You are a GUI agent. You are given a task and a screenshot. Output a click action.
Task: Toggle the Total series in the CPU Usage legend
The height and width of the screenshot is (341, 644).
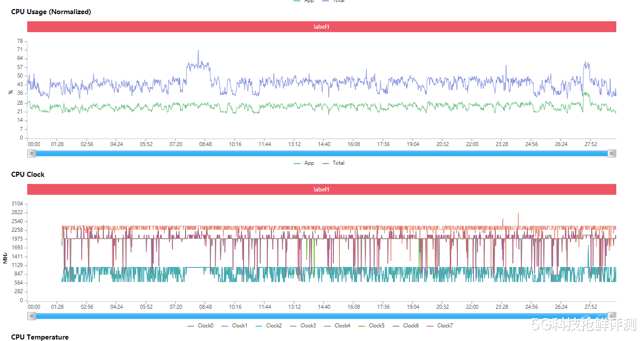pyautogui.click(x=333, y=163)
